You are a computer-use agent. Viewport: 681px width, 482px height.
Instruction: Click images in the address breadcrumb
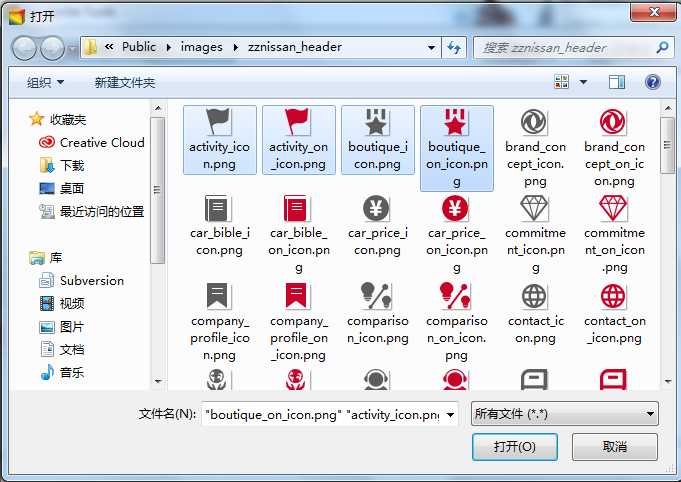click(x=202, y=47)
